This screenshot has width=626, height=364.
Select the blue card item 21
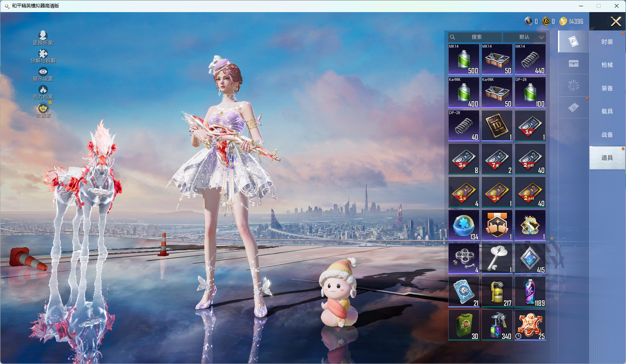click(464, 292)
